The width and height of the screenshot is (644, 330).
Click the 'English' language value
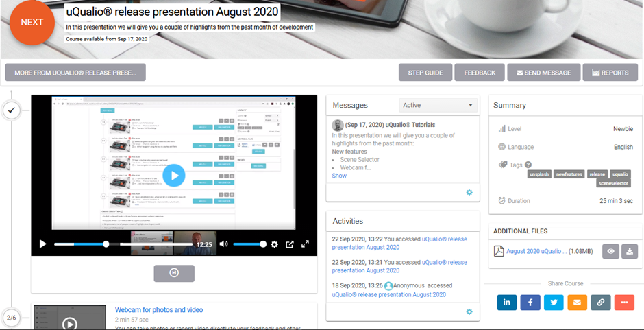click(623, 148)
